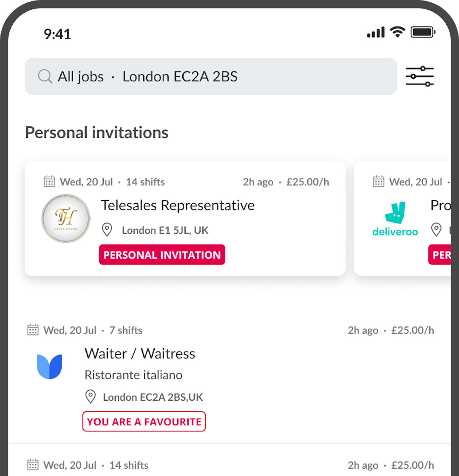Tap location pin beside London E1 5JL
Viewport: 459px width, 476px height.
click(107, 230)
